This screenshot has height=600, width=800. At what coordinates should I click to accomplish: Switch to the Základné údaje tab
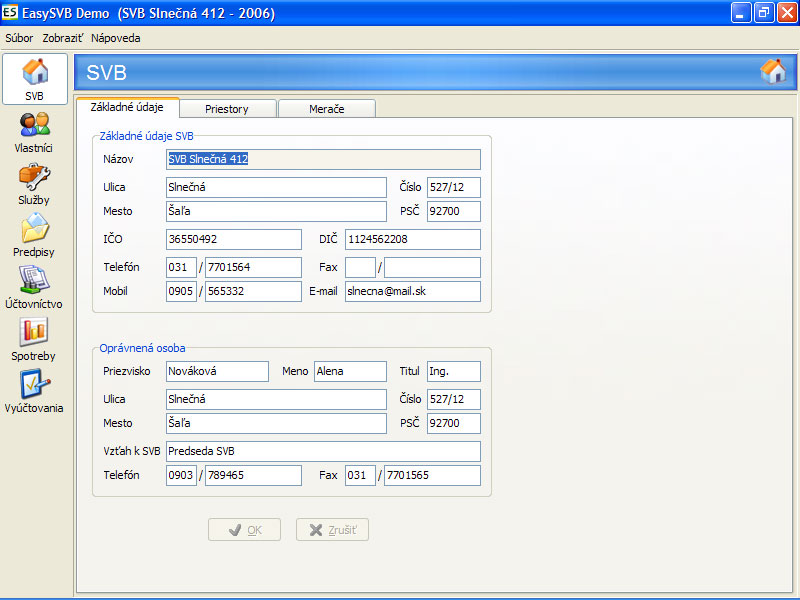(127, 107)
